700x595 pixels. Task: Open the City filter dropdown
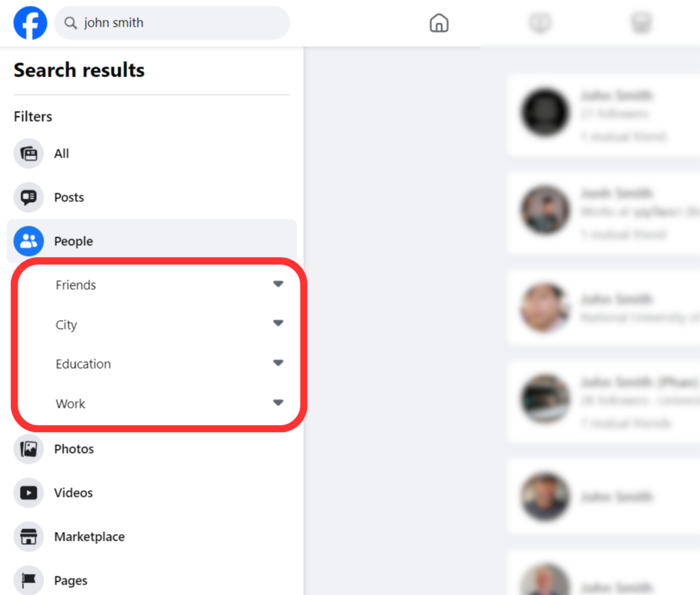[x=278, y=323]
